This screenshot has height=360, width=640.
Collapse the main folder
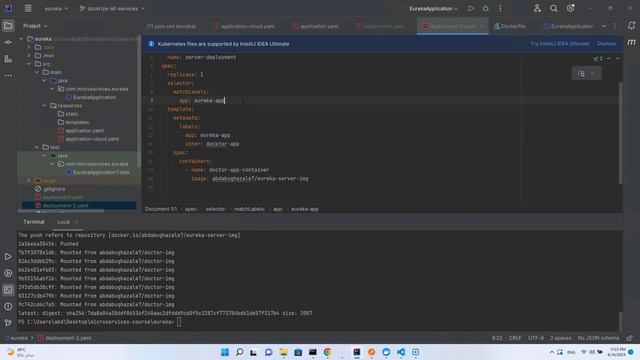pyautogui.click(x=36, y=72)
